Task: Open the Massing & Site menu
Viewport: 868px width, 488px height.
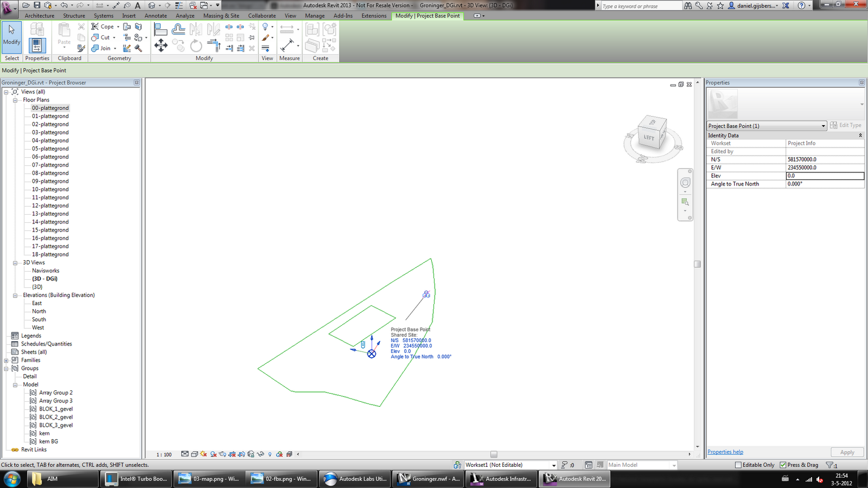Action: coord(220,16)
